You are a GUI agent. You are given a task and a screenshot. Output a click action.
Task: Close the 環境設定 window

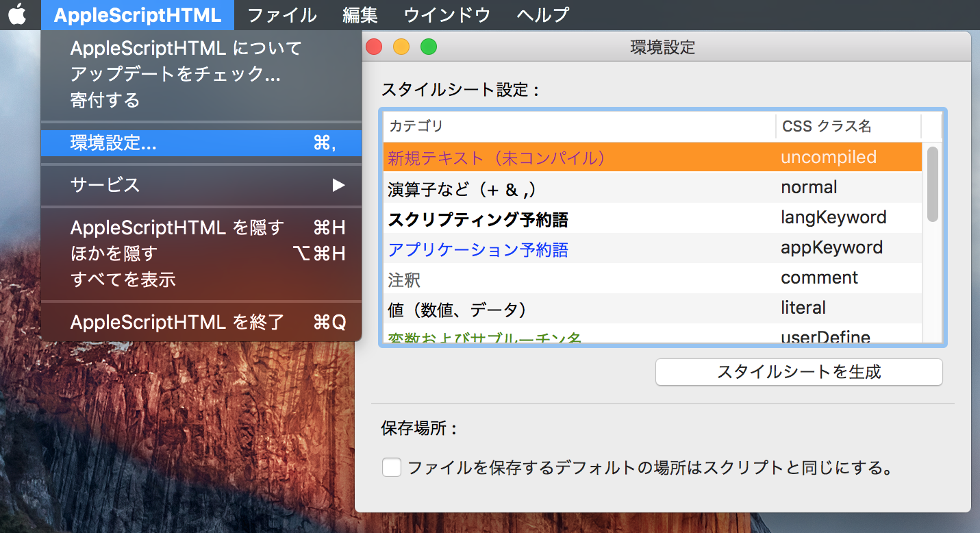point(374,47)
